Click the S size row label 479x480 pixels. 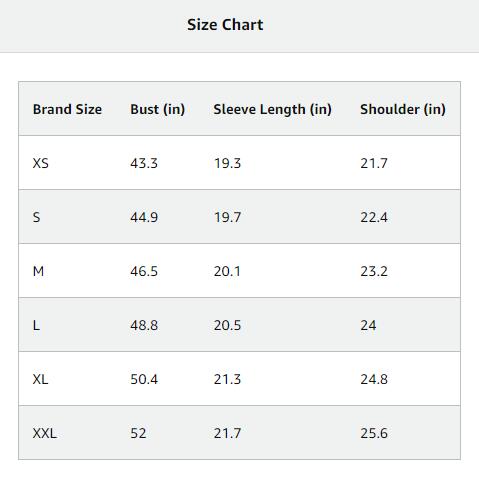36,217
